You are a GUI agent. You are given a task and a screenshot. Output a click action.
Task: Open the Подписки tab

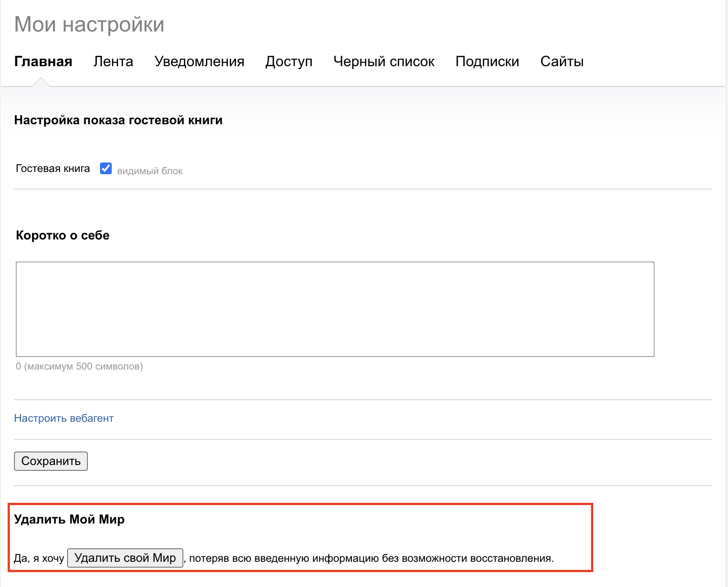tap(487, 61)
